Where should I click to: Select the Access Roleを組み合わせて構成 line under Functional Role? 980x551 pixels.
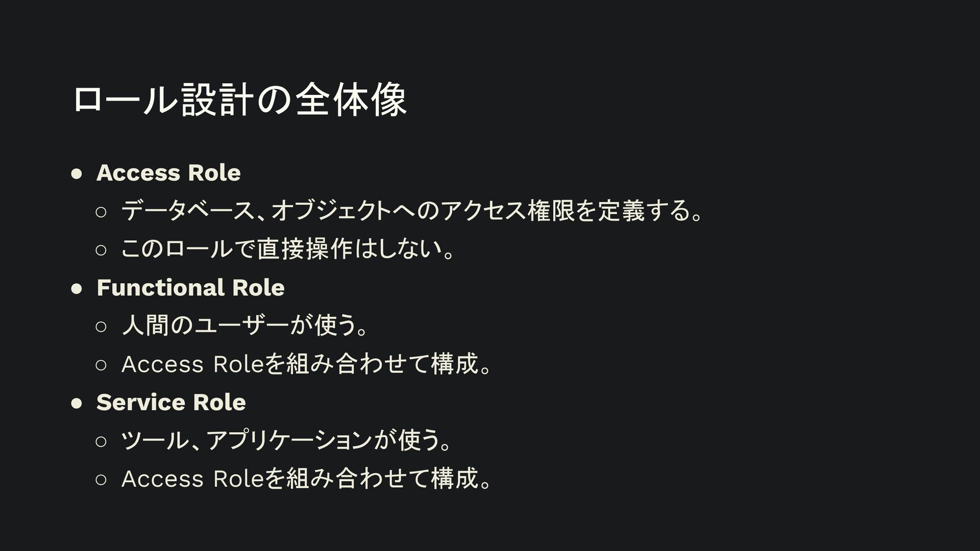click(307, 364)
